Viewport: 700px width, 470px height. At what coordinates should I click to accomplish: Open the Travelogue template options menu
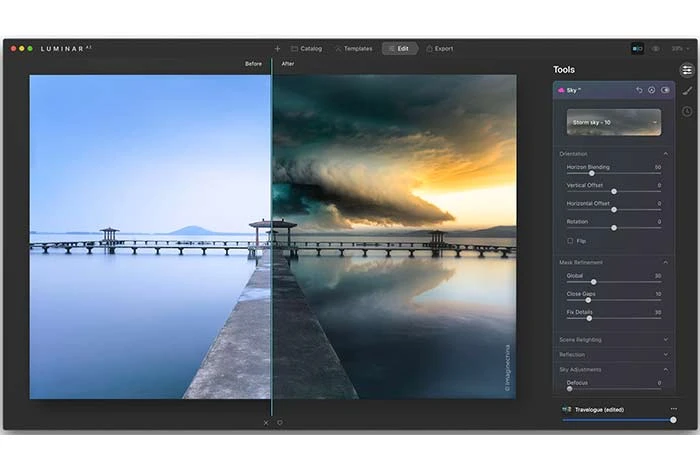point(673,409)
